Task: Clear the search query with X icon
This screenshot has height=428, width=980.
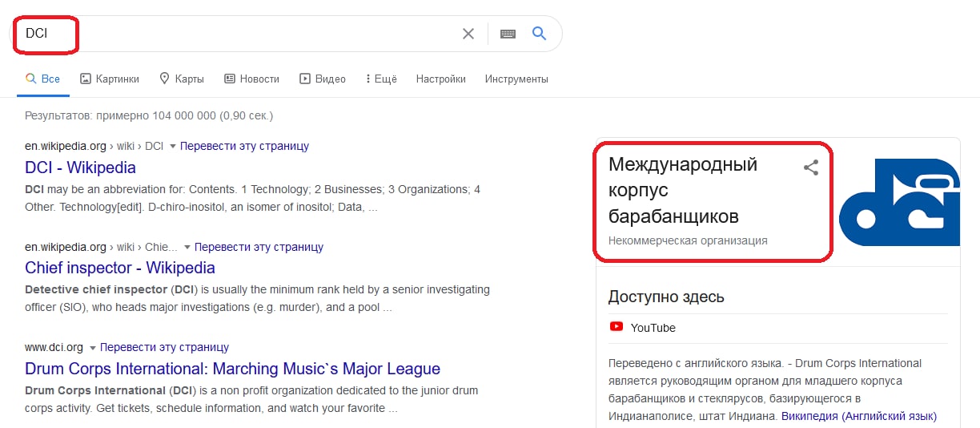Action: point(468,34)
